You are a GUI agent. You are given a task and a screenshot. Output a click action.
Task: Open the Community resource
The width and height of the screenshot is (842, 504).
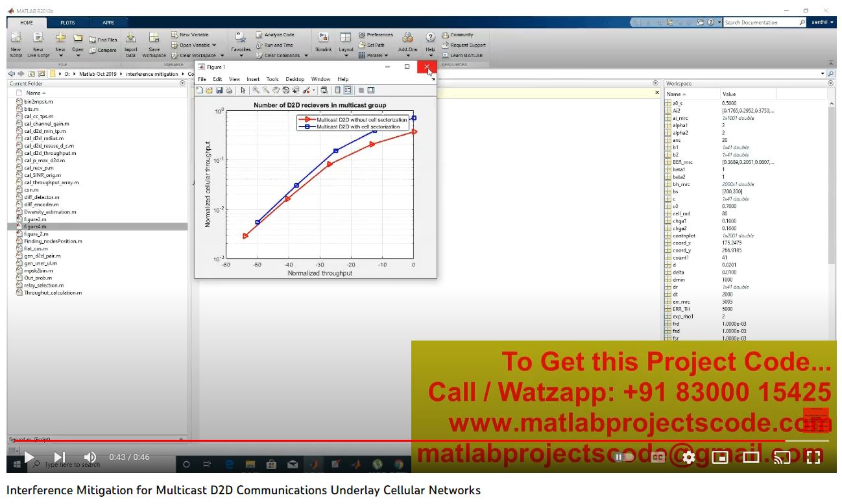(x=458, y=35)
